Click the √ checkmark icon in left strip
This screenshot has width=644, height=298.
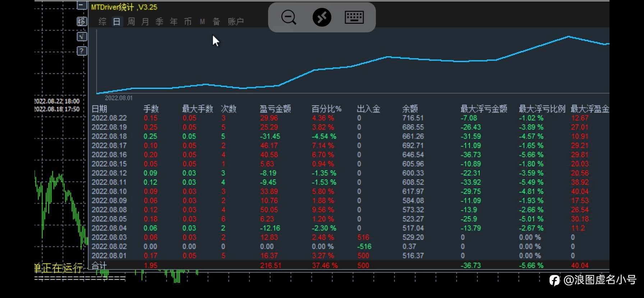(82, 36)
